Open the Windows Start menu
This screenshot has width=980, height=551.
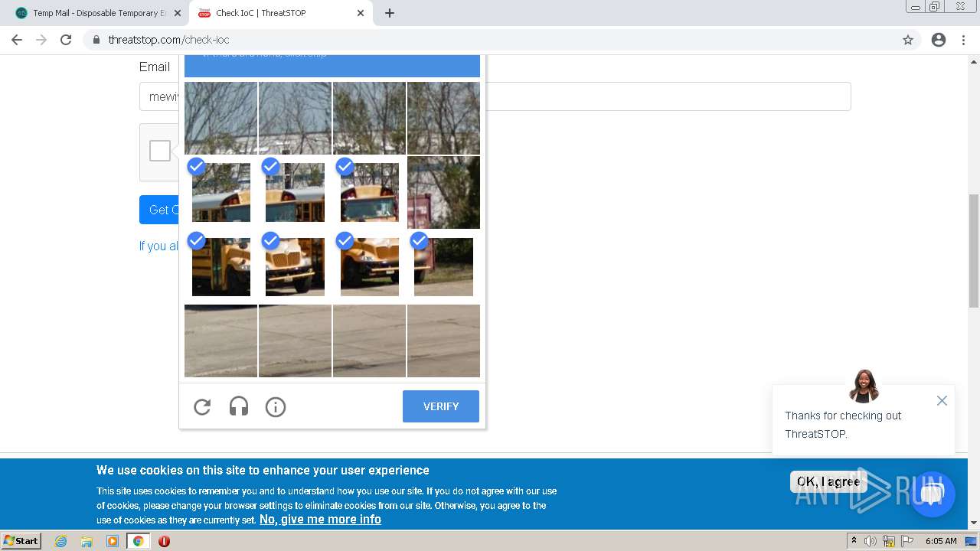(21, 540)
